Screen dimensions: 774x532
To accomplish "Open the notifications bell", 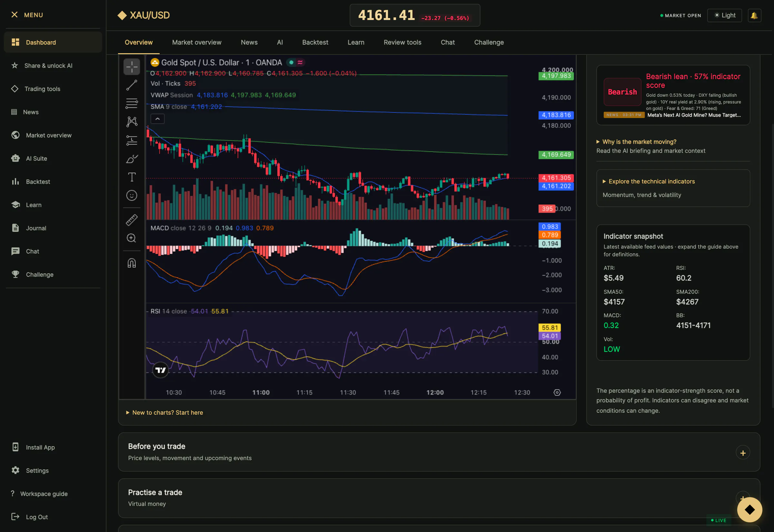I will [x=754, y=15].
